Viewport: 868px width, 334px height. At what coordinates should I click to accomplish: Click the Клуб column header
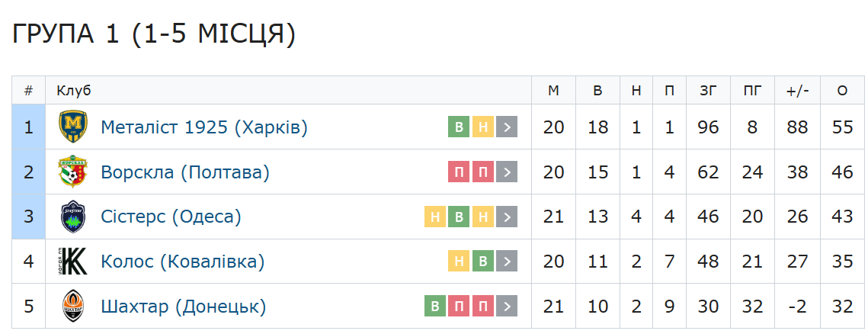pyautogui.click(x=74, y=91)
